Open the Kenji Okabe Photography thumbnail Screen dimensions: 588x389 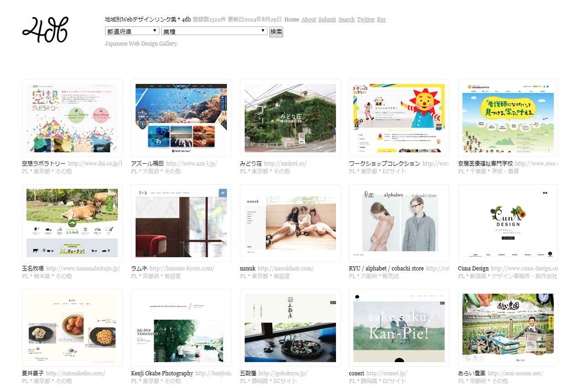(x=181, y=328)
